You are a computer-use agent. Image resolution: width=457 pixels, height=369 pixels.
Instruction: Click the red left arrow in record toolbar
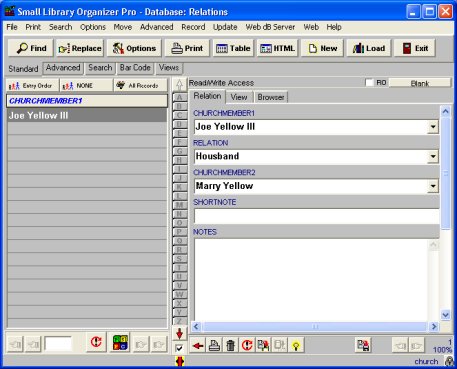(198, 346)
